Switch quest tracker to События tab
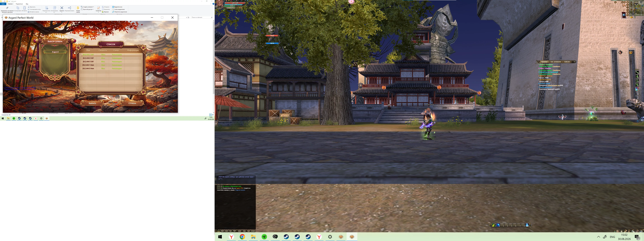Viewport: 644px width, 241px height. click(567, 62)
